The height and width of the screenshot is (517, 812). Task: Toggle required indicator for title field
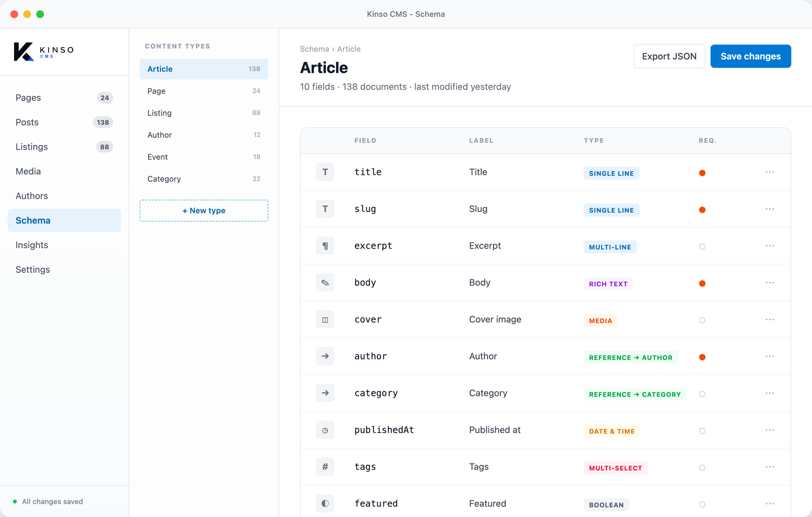[x=702, y=173]
